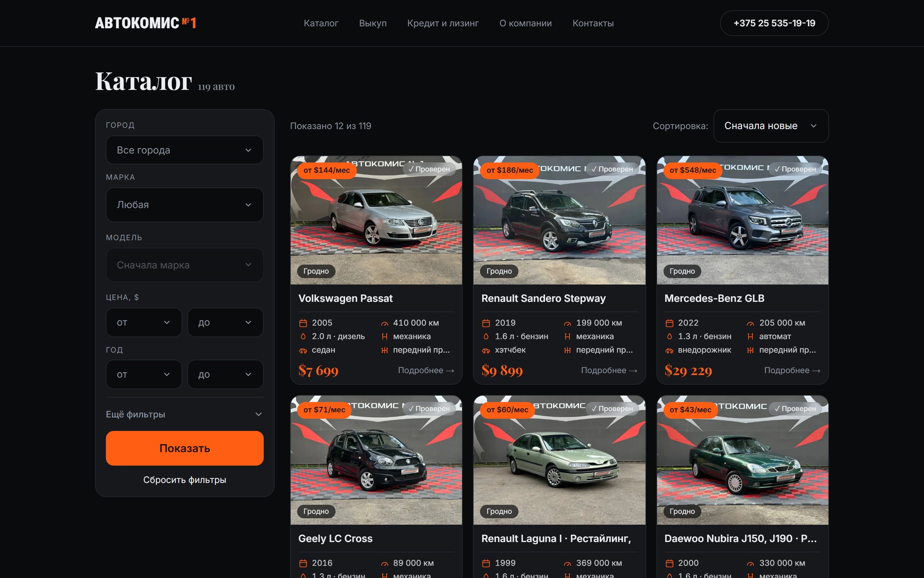Viewport: 924px width, 578px height.
Task: Open the Renault Sandero Stepway car photo
Action: (559, 220)
